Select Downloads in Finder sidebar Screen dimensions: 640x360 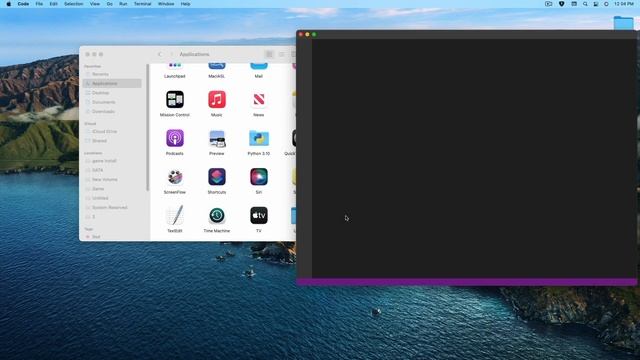coord(112,111)
